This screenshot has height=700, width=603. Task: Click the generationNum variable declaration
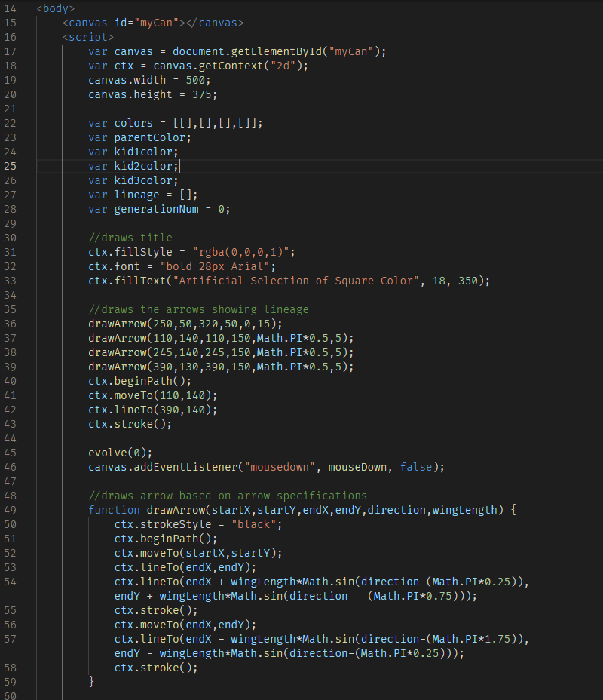(x=159, y=209)
